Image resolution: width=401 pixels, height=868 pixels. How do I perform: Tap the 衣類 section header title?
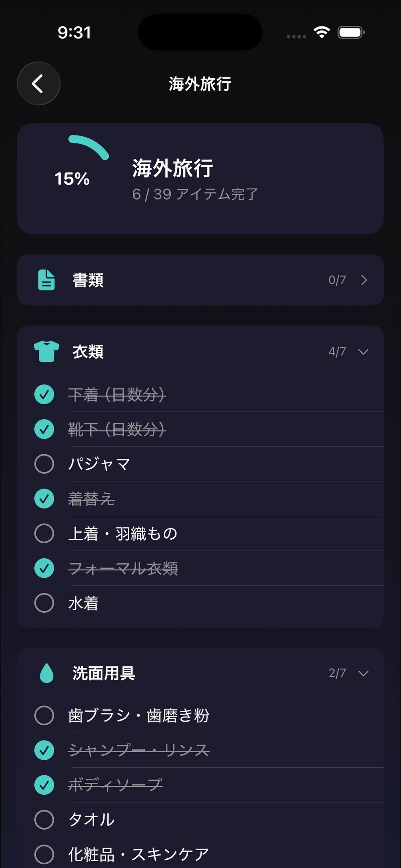(x=88, y=352)
